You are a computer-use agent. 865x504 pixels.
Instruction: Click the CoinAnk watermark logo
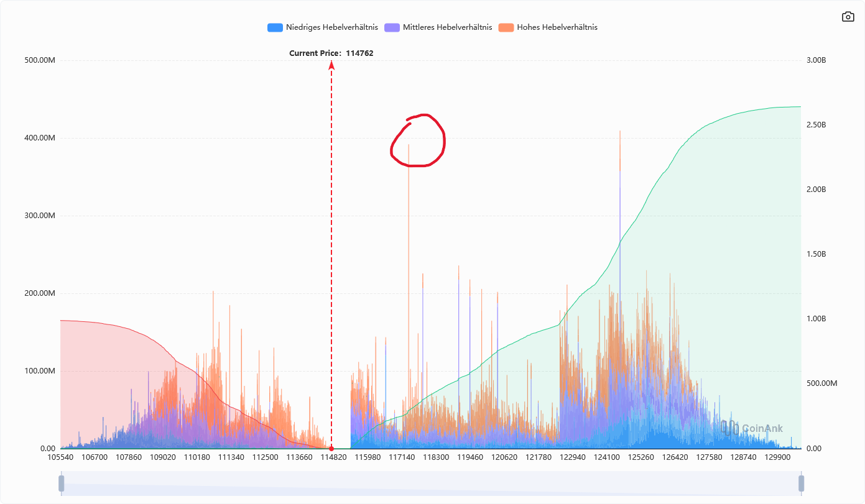pyautogui.click(x=752, y=428)
